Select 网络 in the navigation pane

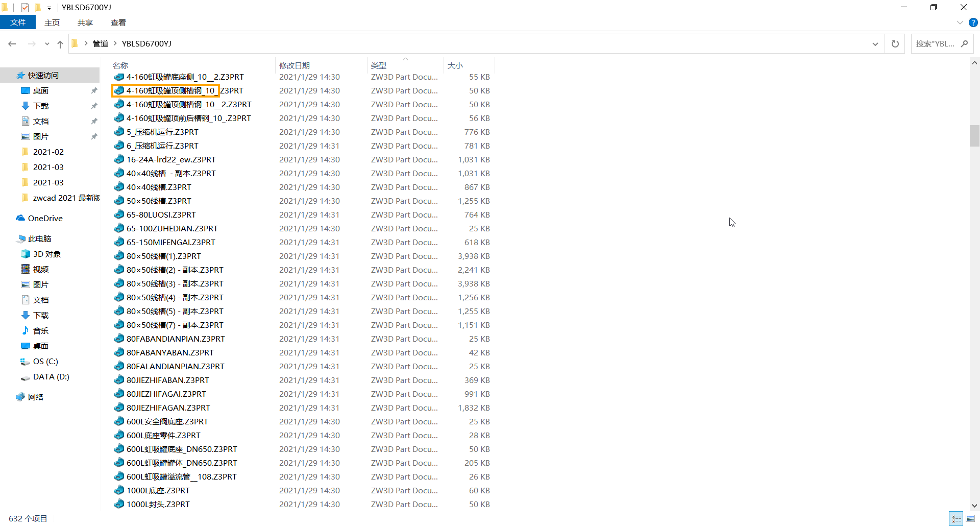click(36, 397)
